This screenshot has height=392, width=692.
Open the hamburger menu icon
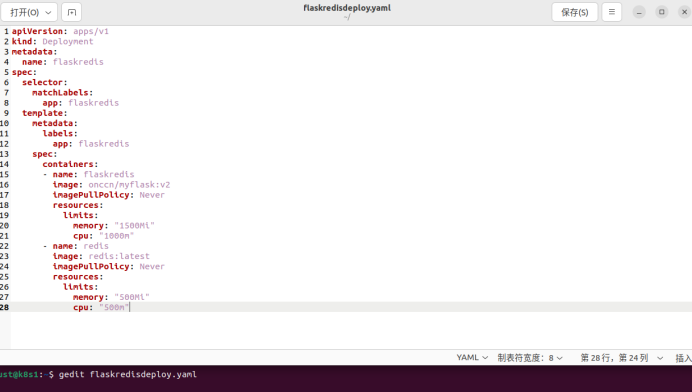point(612,12)
